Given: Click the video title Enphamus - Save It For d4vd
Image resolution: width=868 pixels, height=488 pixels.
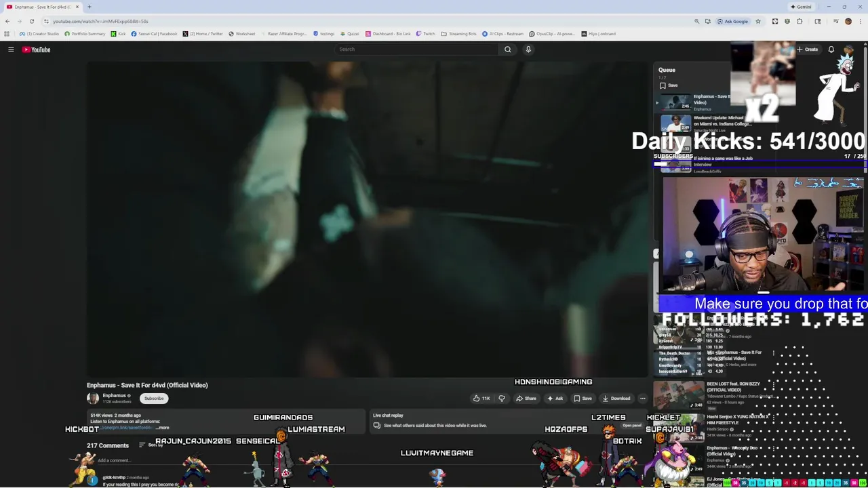Looking at the screenshot, I should 147,385.
